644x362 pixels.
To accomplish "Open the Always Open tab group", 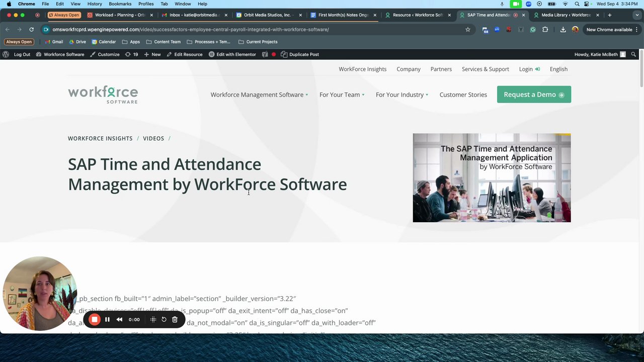I will (x=64, y=15).
